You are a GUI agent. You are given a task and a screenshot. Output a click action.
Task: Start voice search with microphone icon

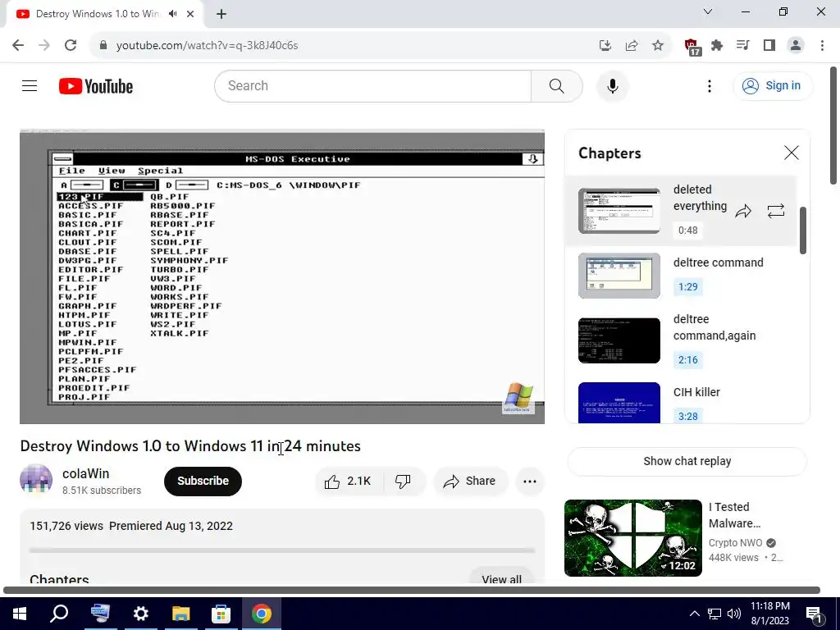pyautogui.click(x=612, y=85)
